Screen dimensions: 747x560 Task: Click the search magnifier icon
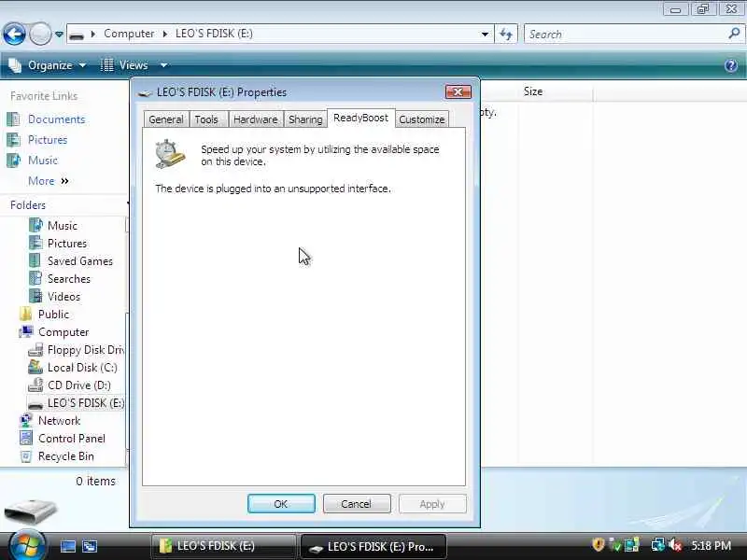click(734, 34)
